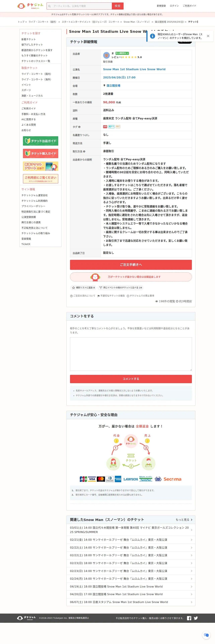
Task: Open the Facebook icon in footer
Action: click(x=189, y=618)
